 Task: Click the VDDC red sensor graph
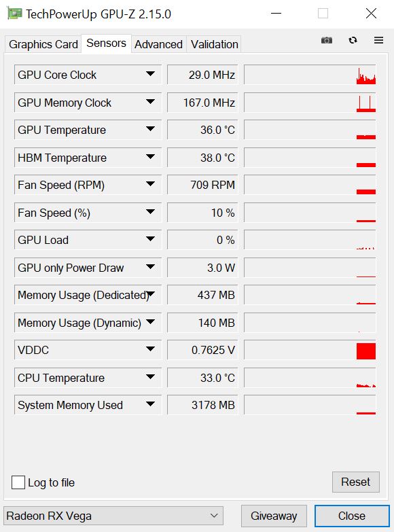[310, 350]
